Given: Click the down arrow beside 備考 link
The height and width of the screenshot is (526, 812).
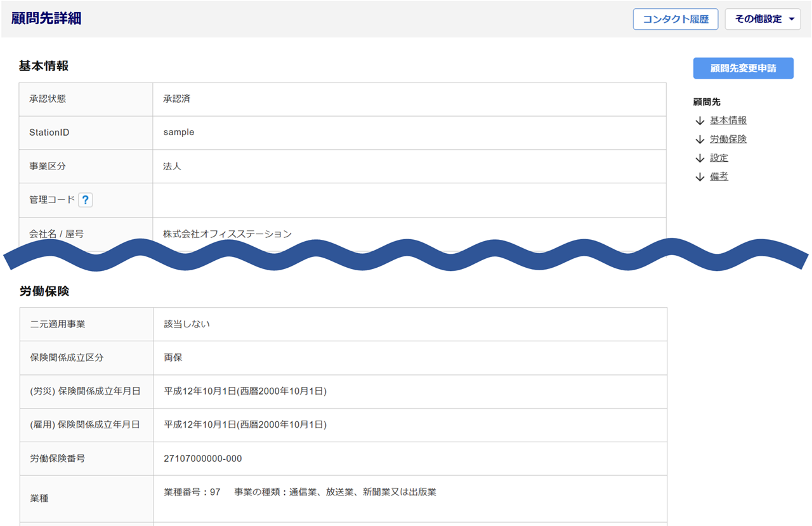Looking at the screenshot, I should pos(700,176).
